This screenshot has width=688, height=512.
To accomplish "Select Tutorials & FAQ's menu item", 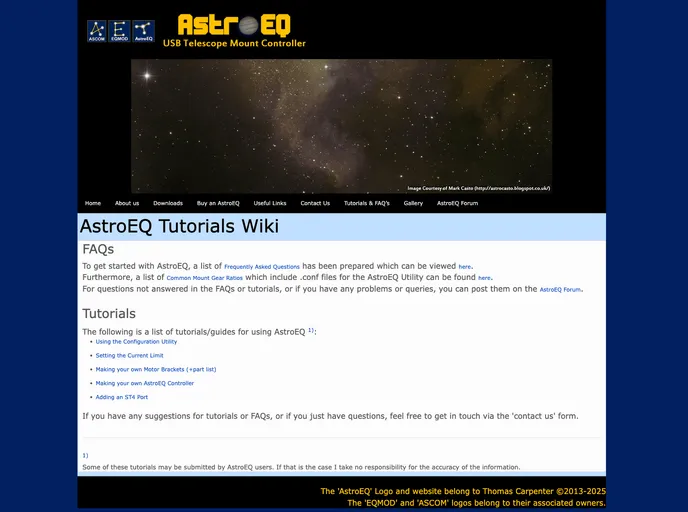I will 367,203.
